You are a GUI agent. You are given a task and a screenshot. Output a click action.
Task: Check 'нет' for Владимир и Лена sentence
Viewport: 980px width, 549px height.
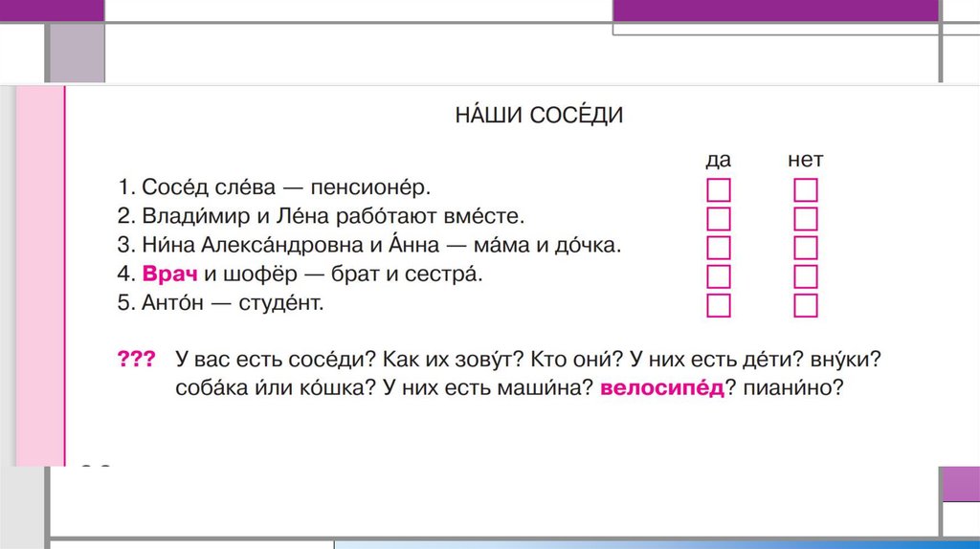pyautogui.click(x=806, y=219)
